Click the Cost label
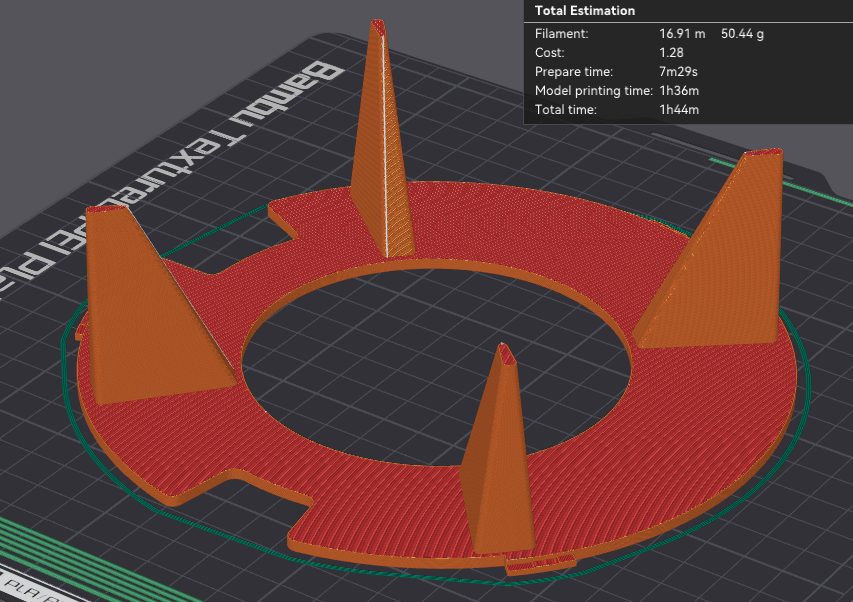 [x=549, y=52]
